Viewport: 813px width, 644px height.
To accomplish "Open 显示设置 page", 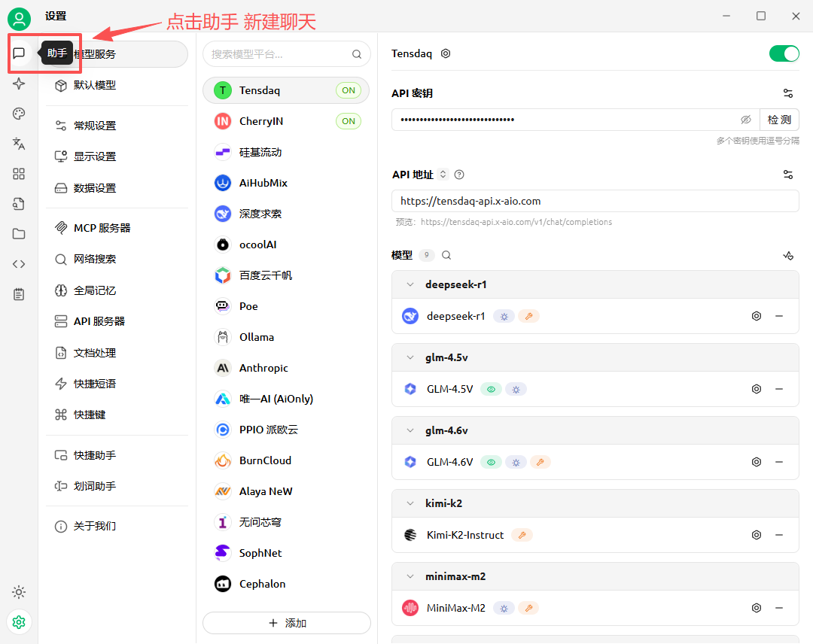I will [x=117, y=156].
